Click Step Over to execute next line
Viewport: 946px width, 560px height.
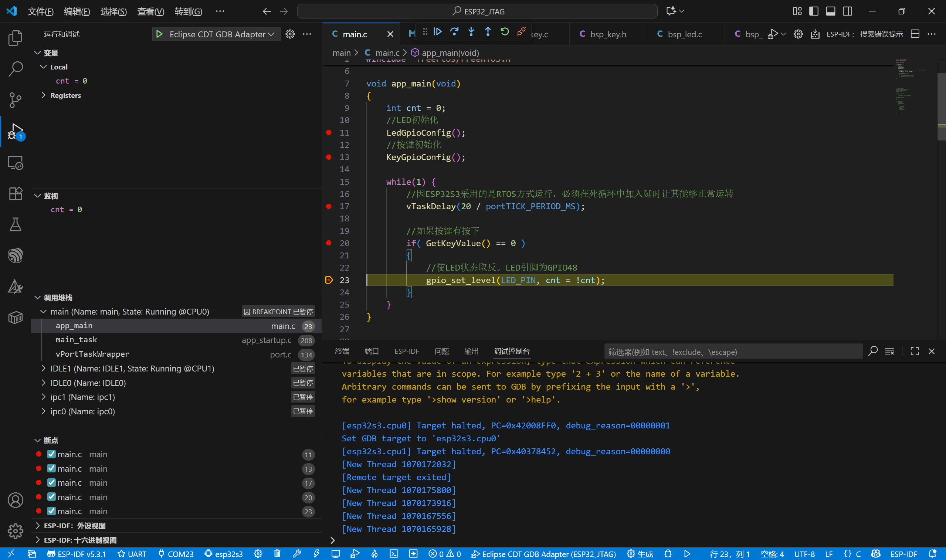click(x=454, y=32)
